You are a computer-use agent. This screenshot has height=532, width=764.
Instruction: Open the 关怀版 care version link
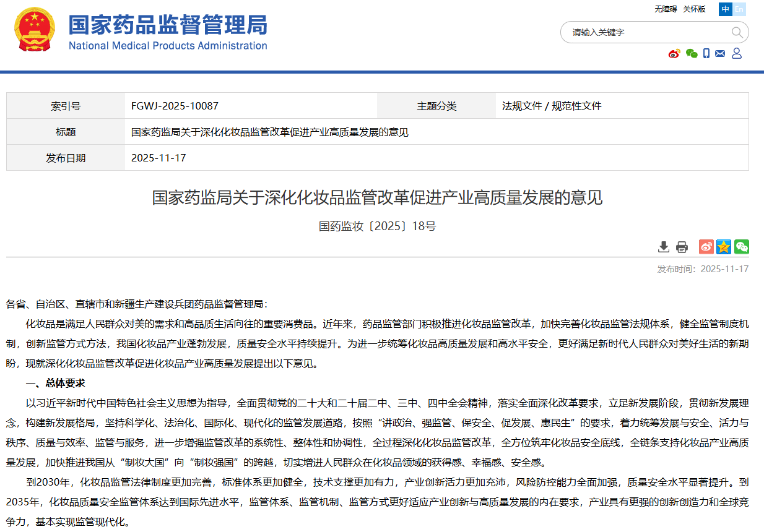tap(696, 9)
